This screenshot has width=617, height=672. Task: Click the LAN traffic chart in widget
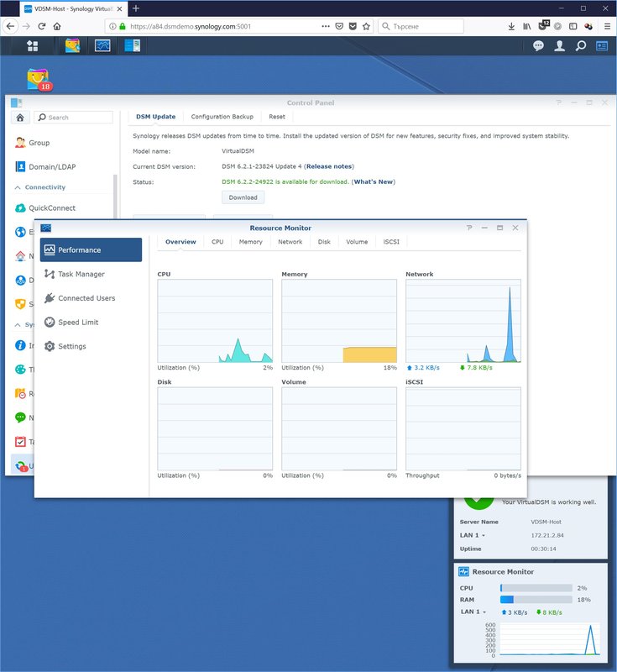click(550, 638)
